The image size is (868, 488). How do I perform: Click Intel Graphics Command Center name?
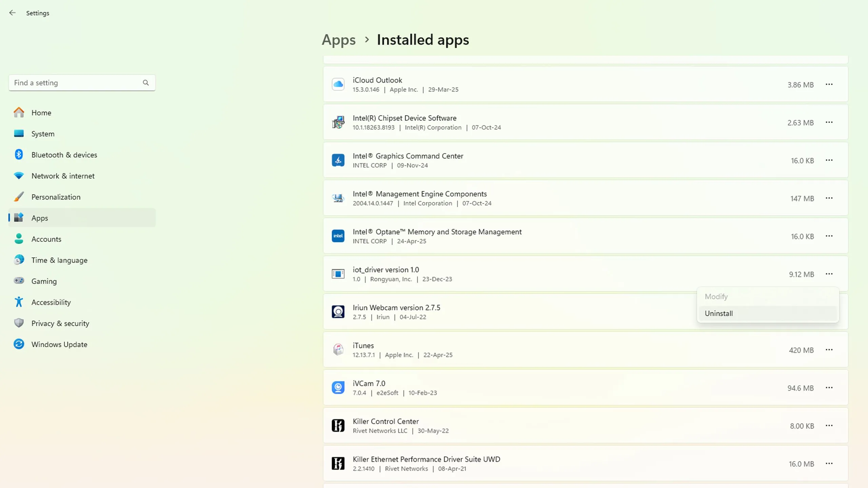(x=408, y=156)
